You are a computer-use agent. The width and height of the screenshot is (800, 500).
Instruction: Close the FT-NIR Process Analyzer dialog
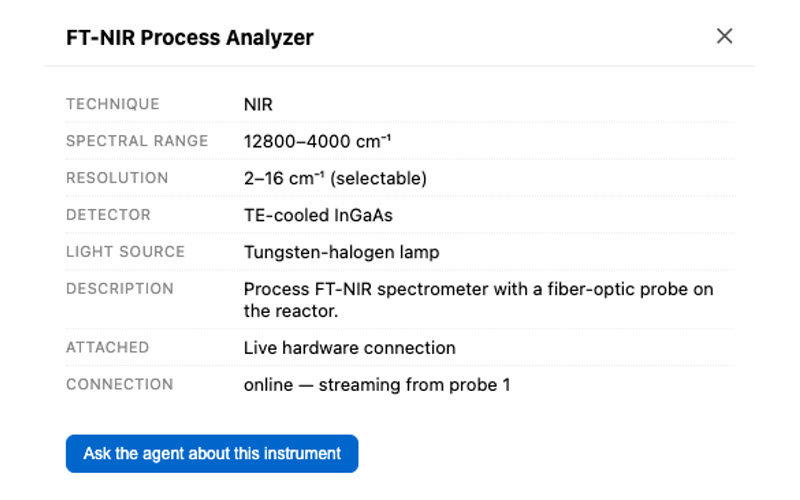pos(724,36)
